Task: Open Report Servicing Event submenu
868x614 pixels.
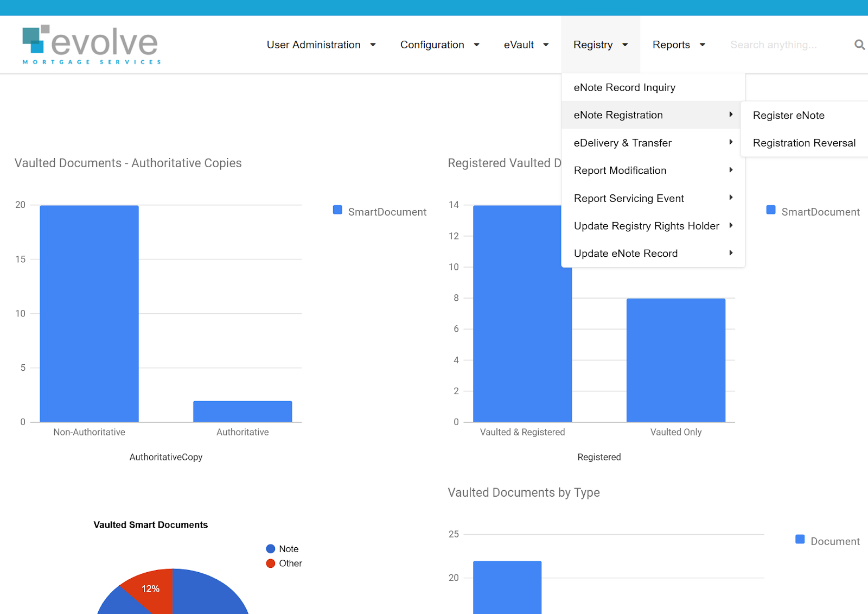Action: click(653, 198)
